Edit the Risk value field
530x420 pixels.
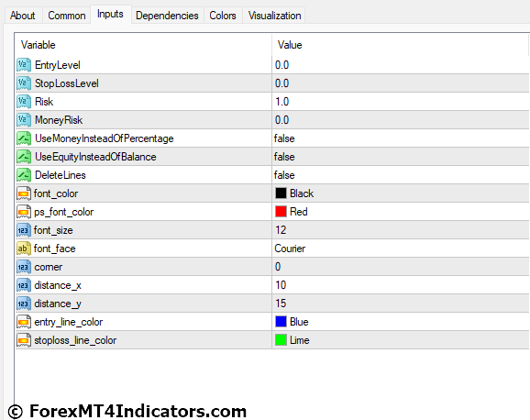point(401,102)
